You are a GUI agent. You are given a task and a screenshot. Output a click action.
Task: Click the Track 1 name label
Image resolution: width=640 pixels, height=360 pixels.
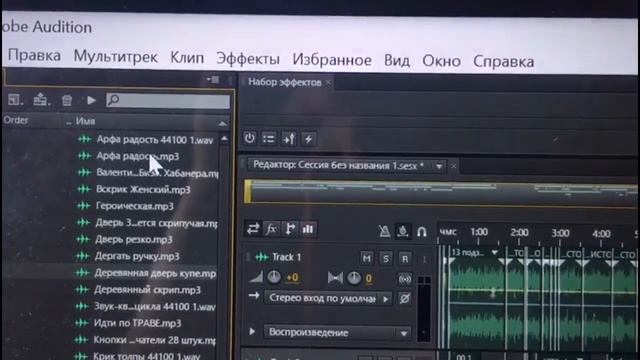coord(287,257)
